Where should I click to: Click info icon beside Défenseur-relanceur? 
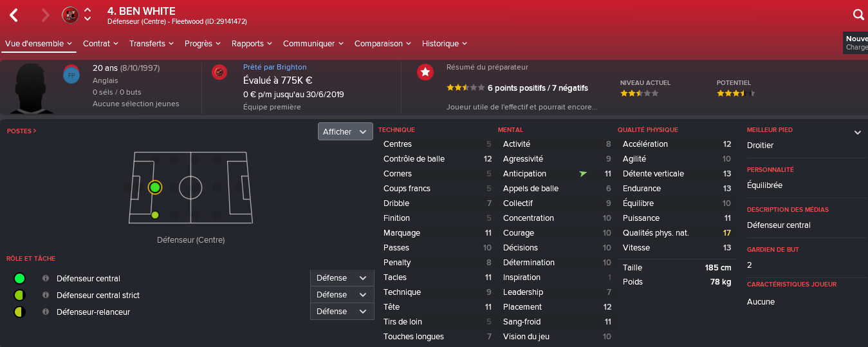(46, 312)
